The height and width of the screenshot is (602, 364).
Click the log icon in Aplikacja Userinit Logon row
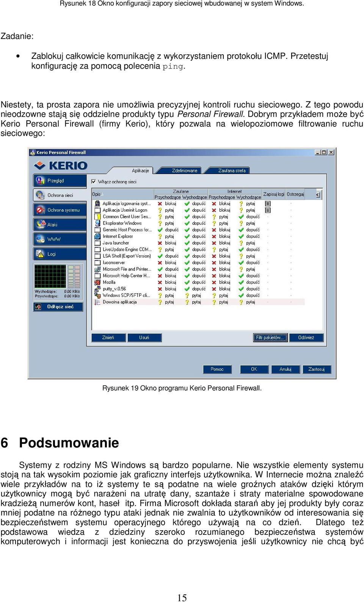coord(268,210)
